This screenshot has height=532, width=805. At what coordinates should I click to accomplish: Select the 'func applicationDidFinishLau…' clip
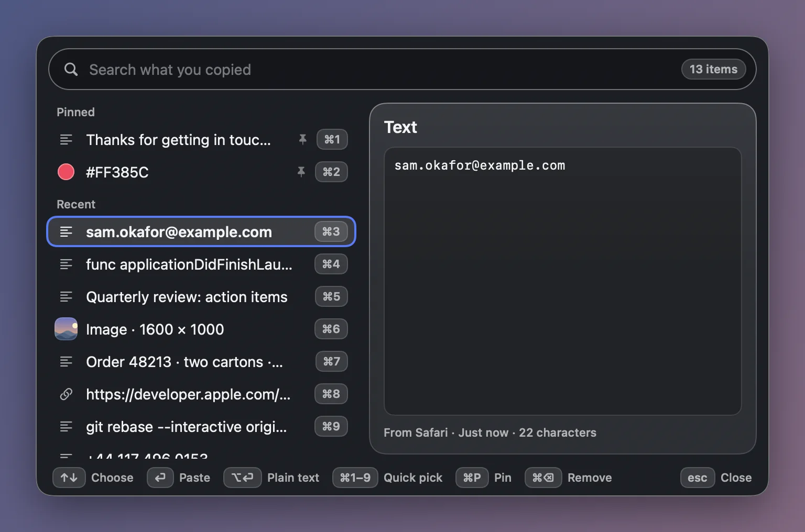201,264
